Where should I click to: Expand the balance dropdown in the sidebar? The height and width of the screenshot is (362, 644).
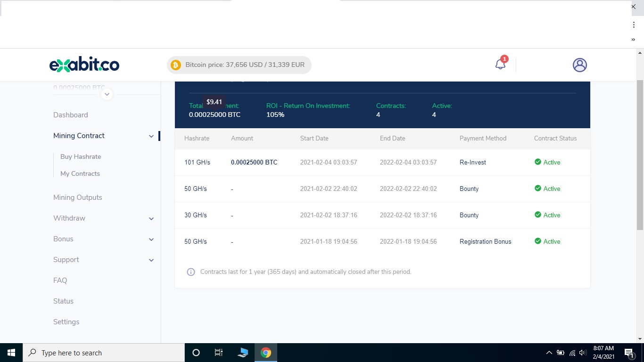(x=107, y=94)
